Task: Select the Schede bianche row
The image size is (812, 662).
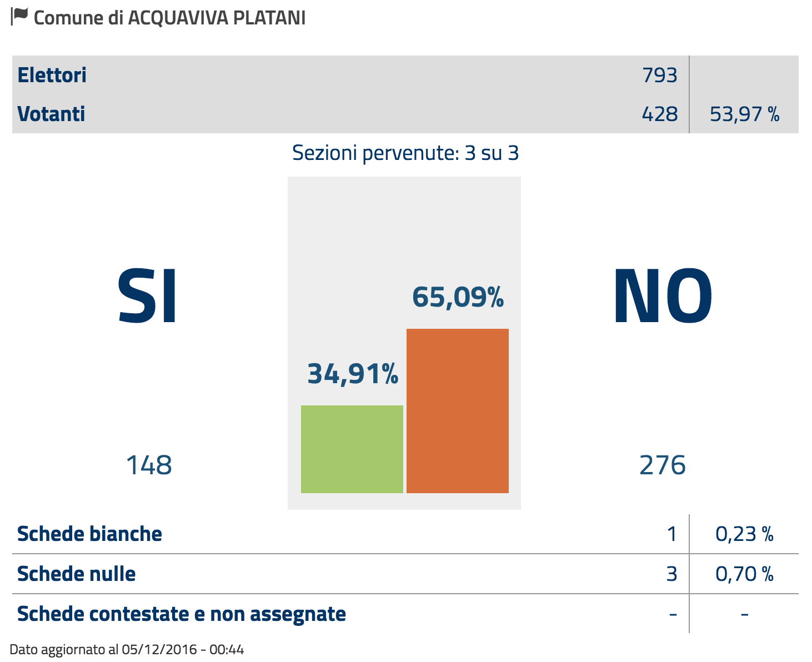Action: click(405, 534)
